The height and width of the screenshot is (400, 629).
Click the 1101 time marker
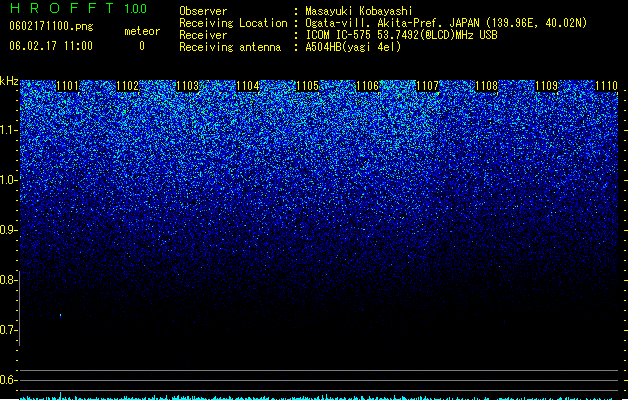pos(67,86)
